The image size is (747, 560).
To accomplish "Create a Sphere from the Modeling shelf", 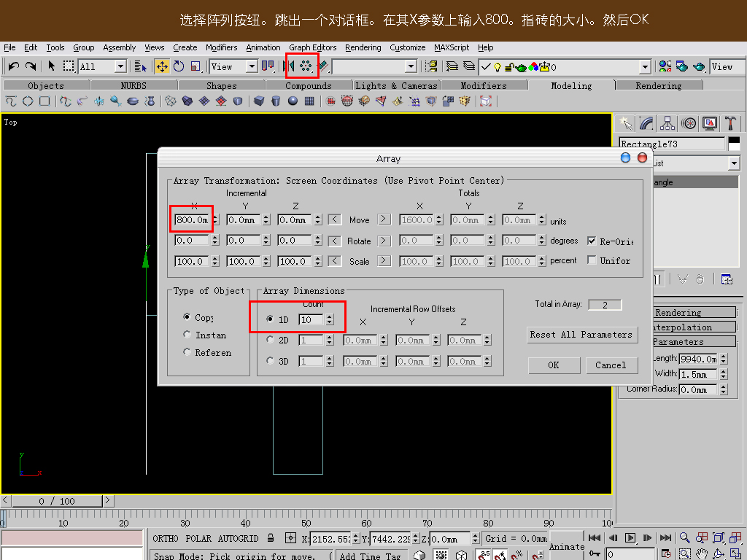I will (x=293, y=101).
